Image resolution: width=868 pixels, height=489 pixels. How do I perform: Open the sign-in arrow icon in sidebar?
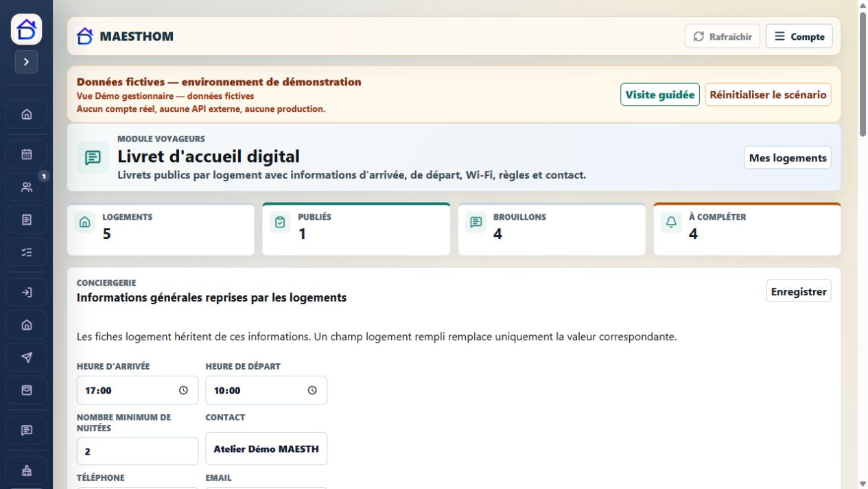tap(27, 293)
